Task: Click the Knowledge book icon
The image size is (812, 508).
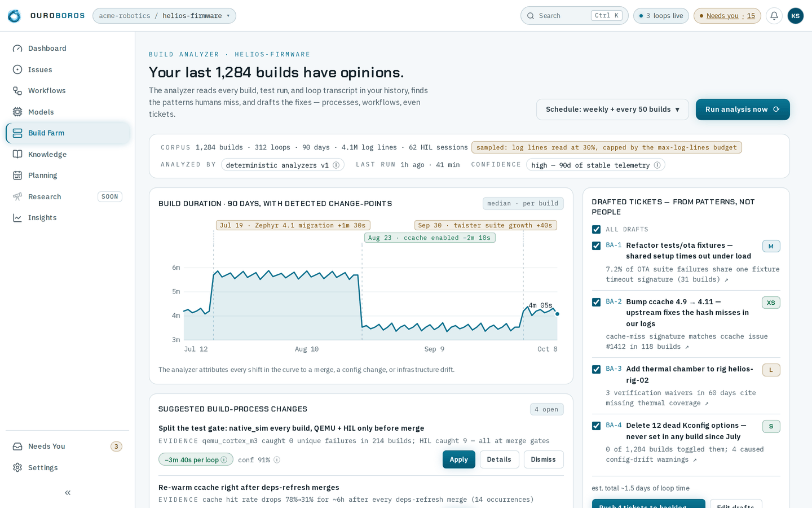Action: tap(17, 154)
